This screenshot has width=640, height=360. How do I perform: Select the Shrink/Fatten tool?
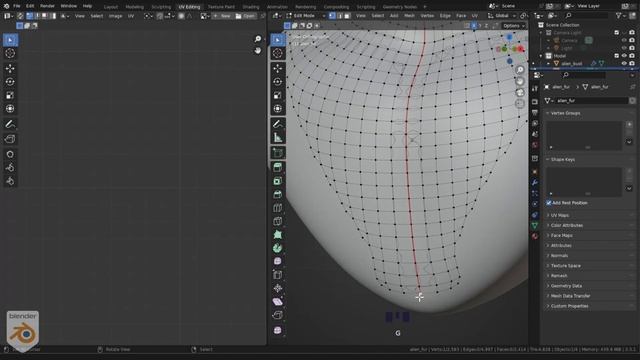click(278, 288)
